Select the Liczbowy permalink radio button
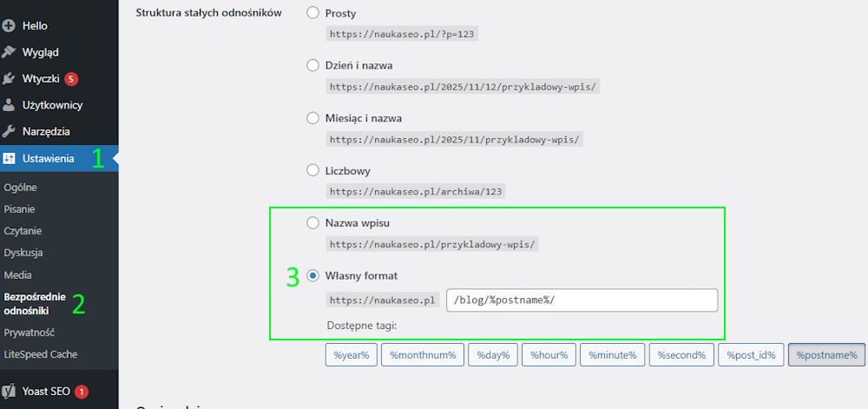 pyautogui.click(x=313, y=171)
